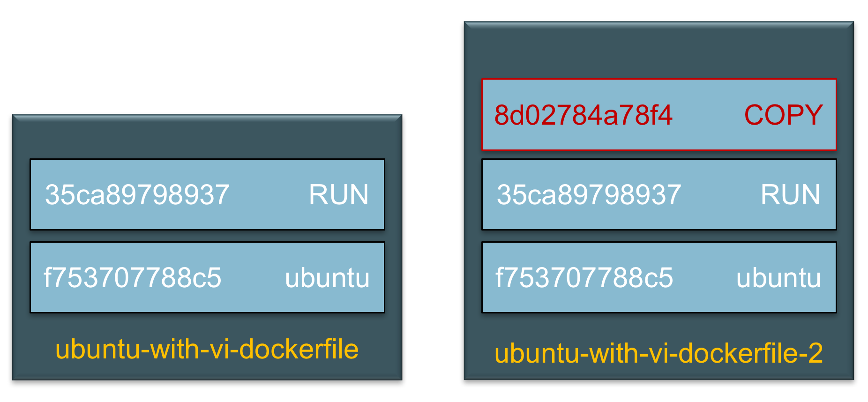The width and height of the screenshot is (868, 402).
Task: Click the ubuntu-with-vi-dockerfile image name
Action: tap(207, 350)
